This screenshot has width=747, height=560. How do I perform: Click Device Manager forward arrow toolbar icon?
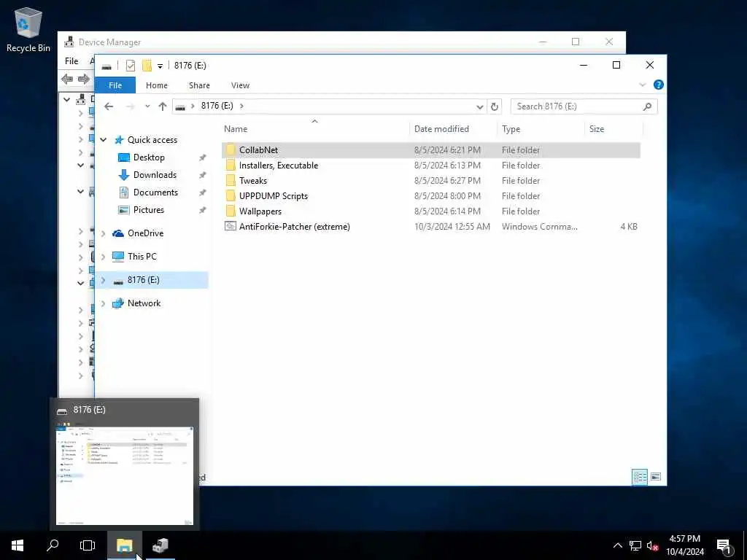(84, 79)
